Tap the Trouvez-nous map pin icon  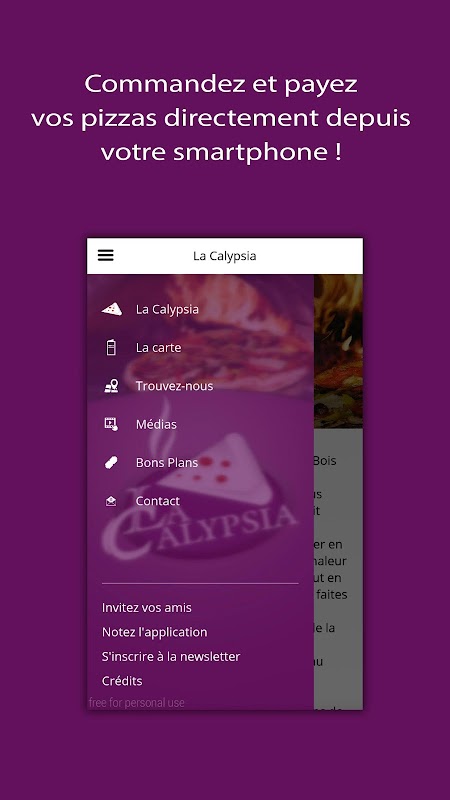[111, 386]
